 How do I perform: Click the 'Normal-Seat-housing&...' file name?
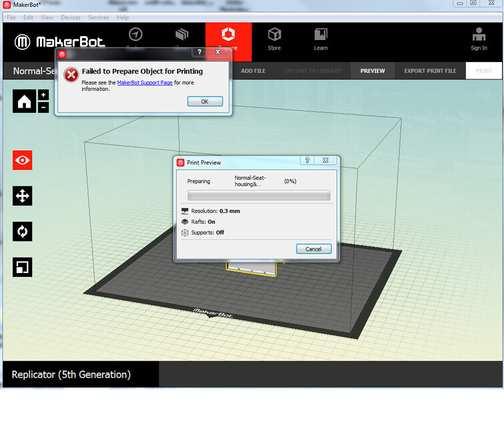[250, 181]
